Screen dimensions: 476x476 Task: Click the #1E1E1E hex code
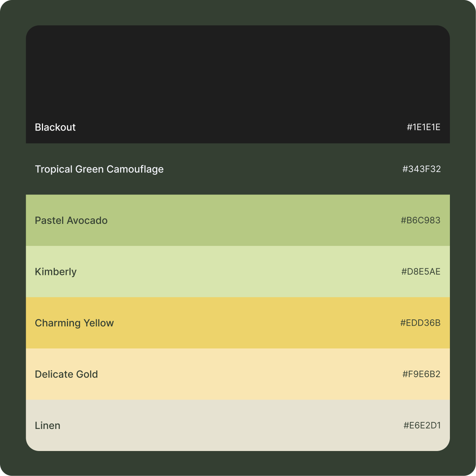point(423,127)
